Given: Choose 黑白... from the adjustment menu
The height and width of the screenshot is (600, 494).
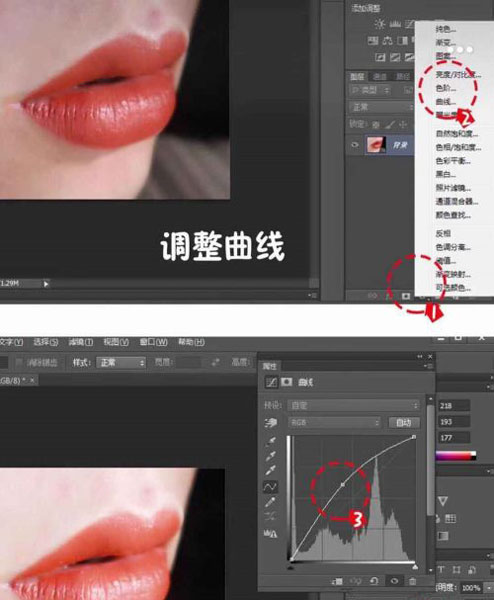Looking at the screenshot, I should click(446, 174).
